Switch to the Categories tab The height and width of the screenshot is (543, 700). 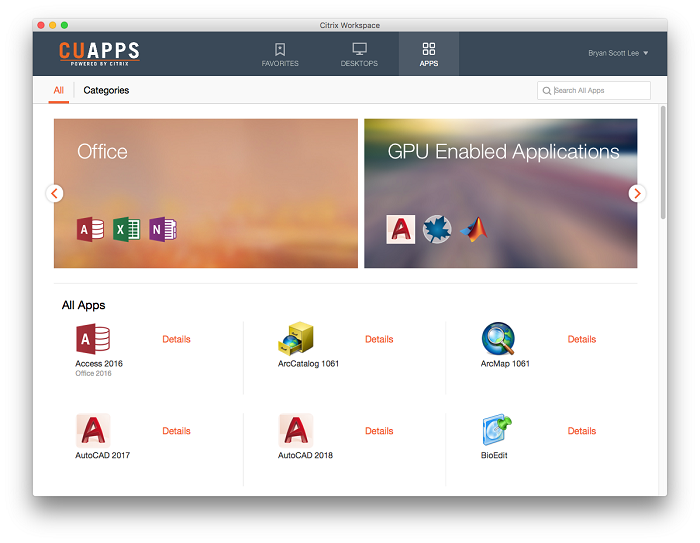point(106,91)
